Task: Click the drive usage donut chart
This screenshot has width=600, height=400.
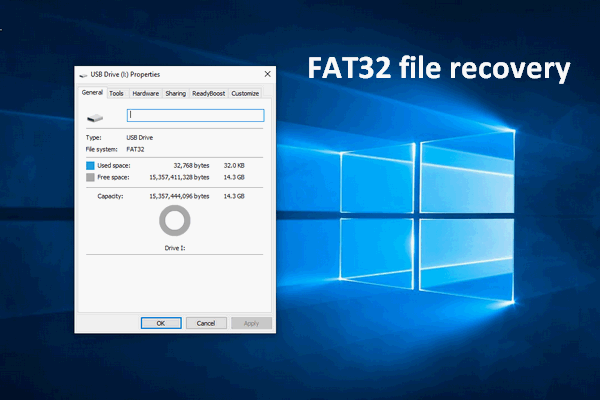Action: (174, 220)
